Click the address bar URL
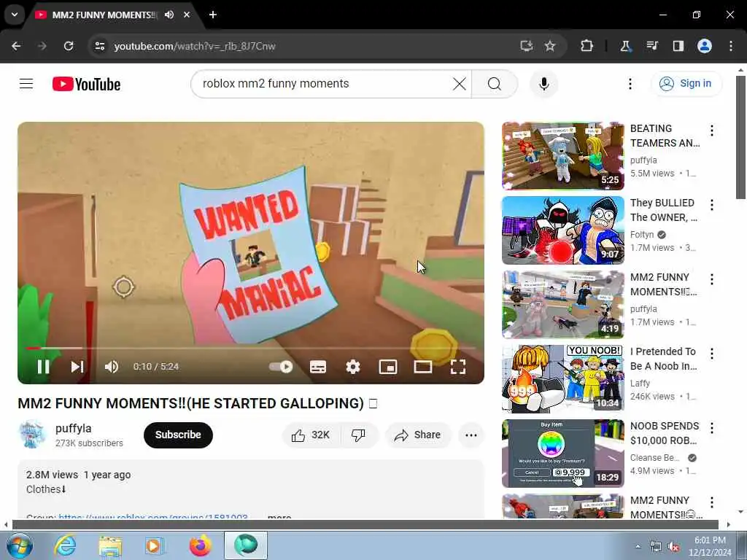Viewport: 747px width, 560px height. click(195, 46)
